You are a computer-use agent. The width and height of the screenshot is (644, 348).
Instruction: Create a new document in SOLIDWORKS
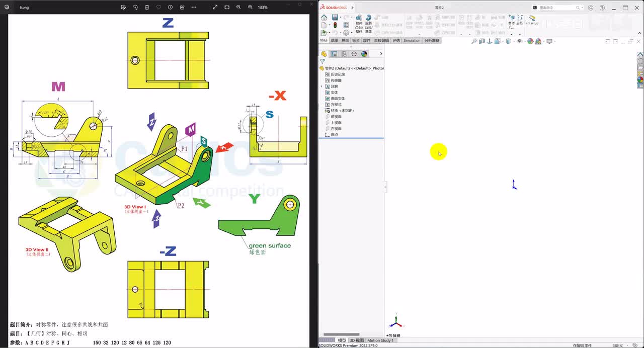point(323,25)
